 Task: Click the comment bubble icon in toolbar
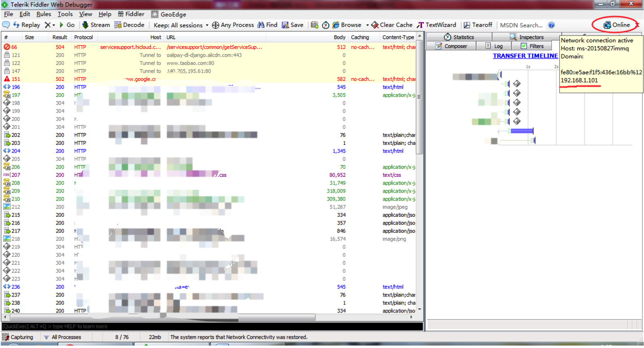tap(6, 25)
